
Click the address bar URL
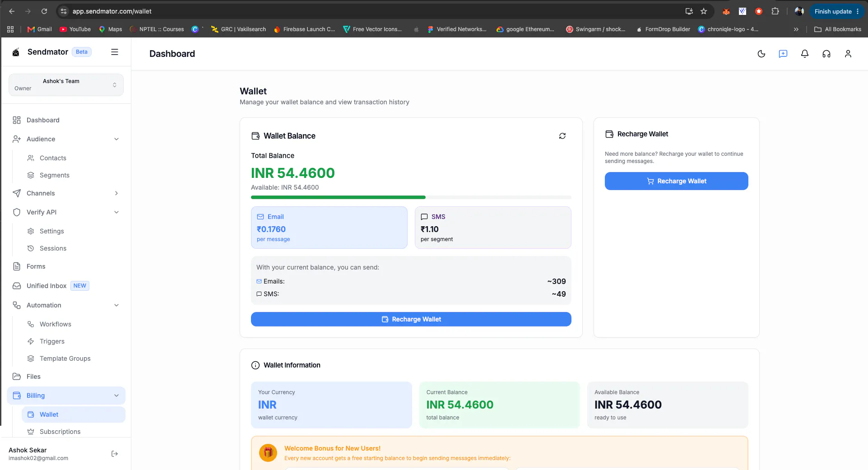pyautogui.click(x=112, y=11)
